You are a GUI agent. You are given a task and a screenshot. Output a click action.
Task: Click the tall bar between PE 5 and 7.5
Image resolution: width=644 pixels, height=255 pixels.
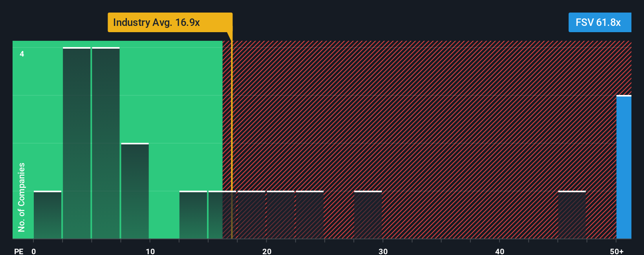coord(106,143)
